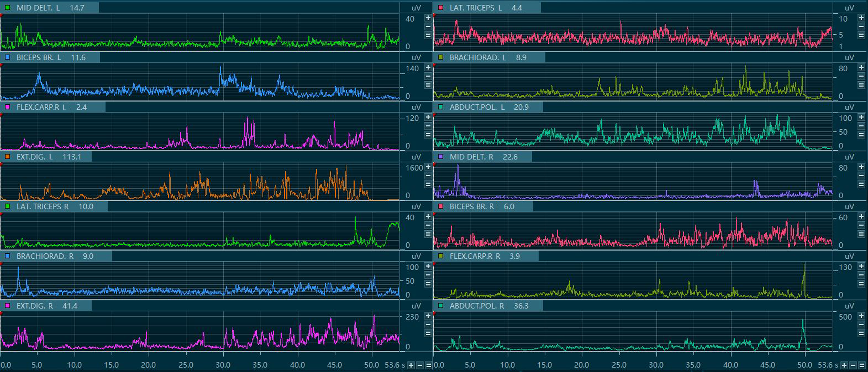Click the red marker on the FLEX.CARP.R L chart
This screenshot has height=372, width=868.
pos(2,114)
